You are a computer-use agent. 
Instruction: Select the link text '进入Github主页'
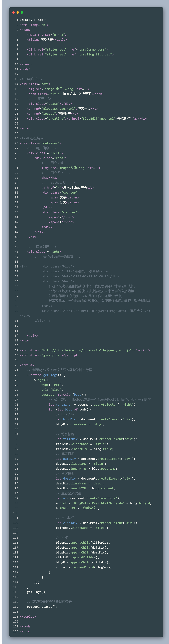point(75,187)
